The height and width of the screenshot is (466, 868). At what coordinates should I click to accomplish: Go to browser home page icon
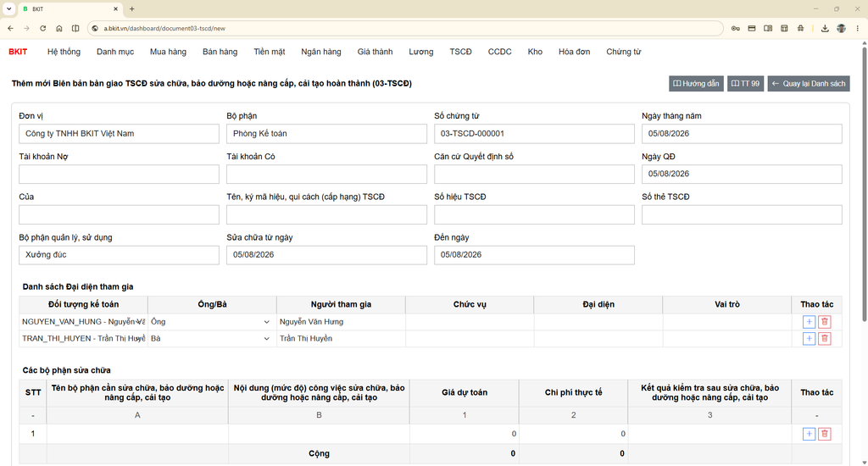tap(59, 28)
